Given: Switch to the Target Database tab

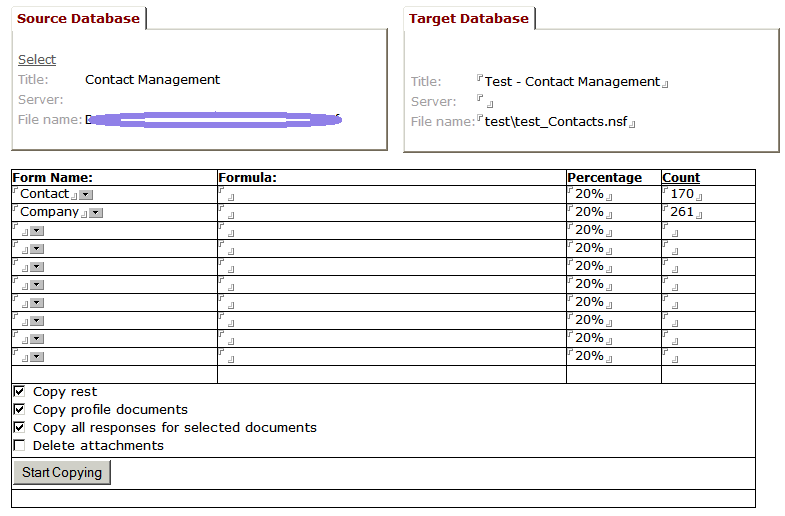Looking at the screenshot, I should [469, 19].
